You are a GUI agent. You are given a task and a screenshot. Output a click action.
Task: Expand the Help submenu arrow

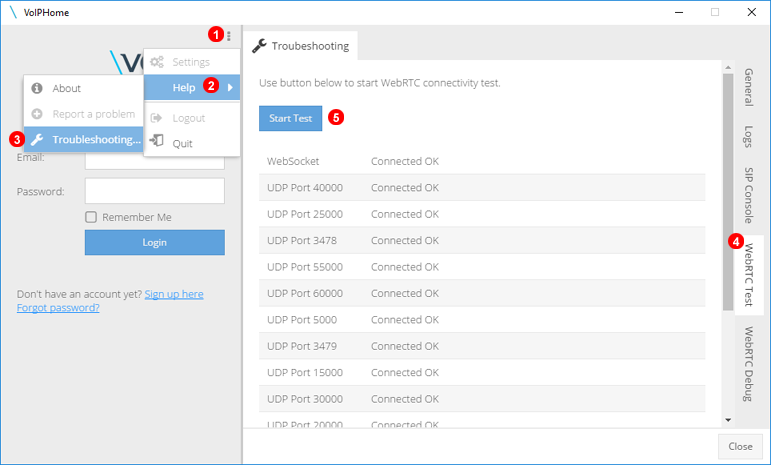[230, 87]
